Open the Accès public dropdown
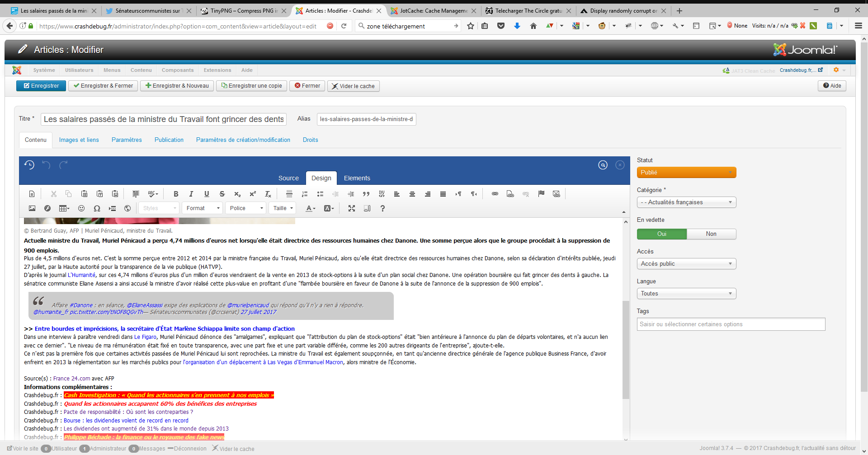The width and height of the screenshot is (868, 455). coord(686,264)
